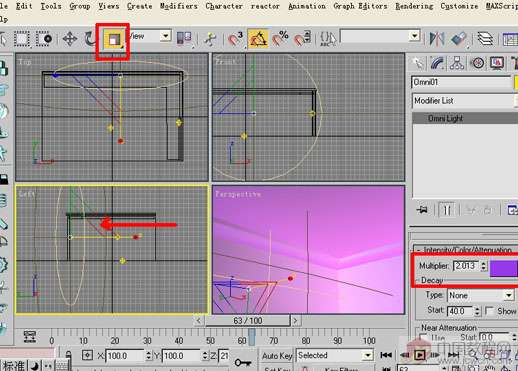Select the Scale tool
This screenshot has height=371, width=518.
pos(113,40)
